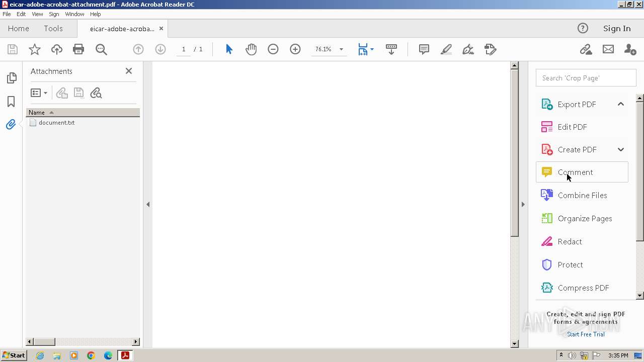Click the Windows Start button

coord(14,355)
